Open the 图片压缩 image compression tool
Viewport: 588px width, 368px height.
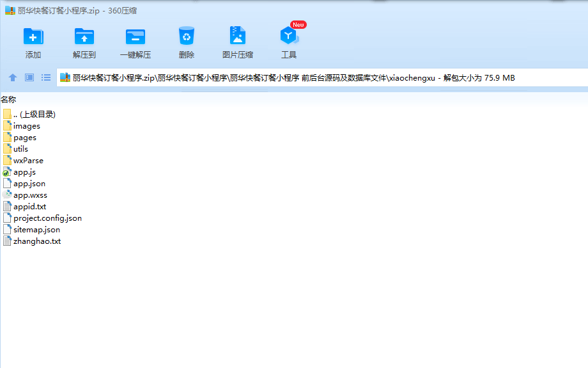point(237,36)
